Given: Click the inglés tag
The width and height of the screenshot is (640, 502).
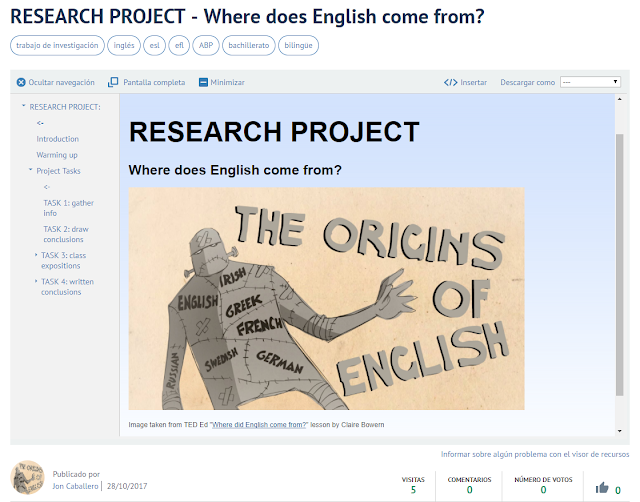Looking at the screenshot, I should (124, 45).
